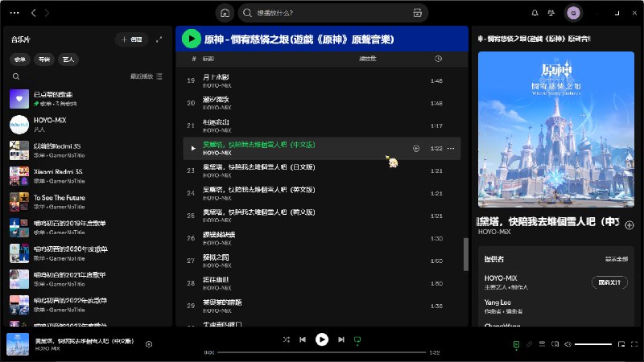Select track 27 in the list
Image resolution: width=644 pixels, height=362 pixels.
[x=321, y=261]
